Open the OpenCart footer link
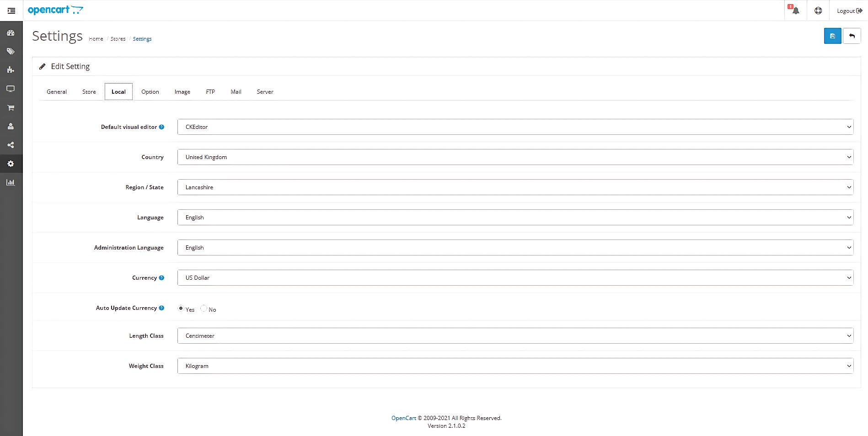The height and width of the screenshot is (436, 868). [x=404, y=418]
